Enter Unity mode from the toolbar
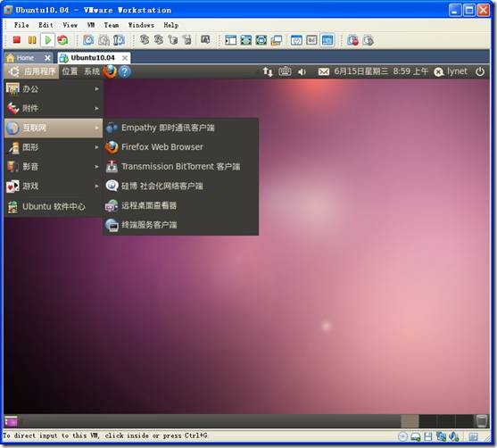The width and height of the screenshot is (497, 448). point(277,40)
